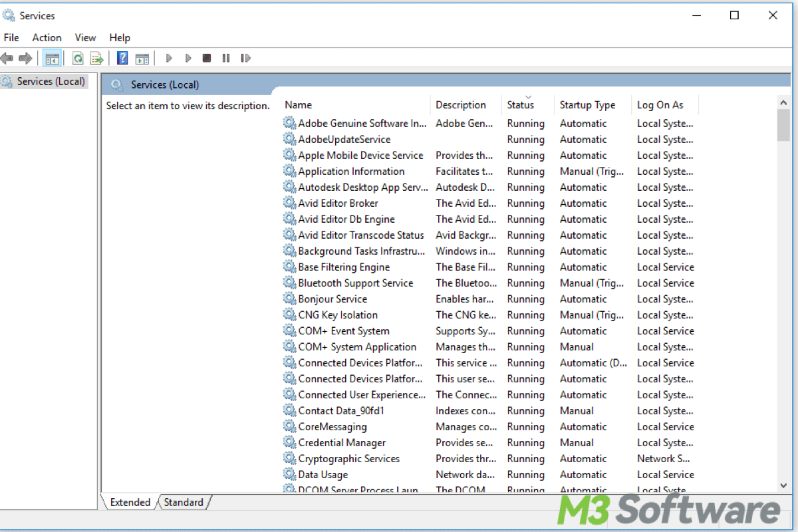Click the Running status of AdobeUpdateService
This screenshot has height=532, width=798.
[x=525, y=139]
